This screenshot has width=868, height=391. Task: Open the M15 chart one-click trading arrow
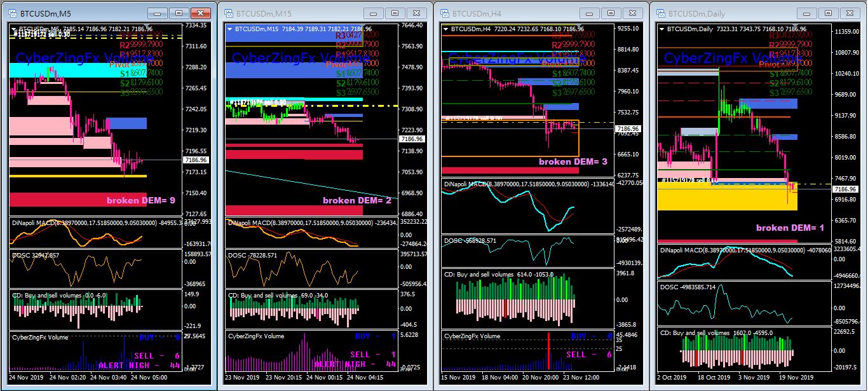229,29
